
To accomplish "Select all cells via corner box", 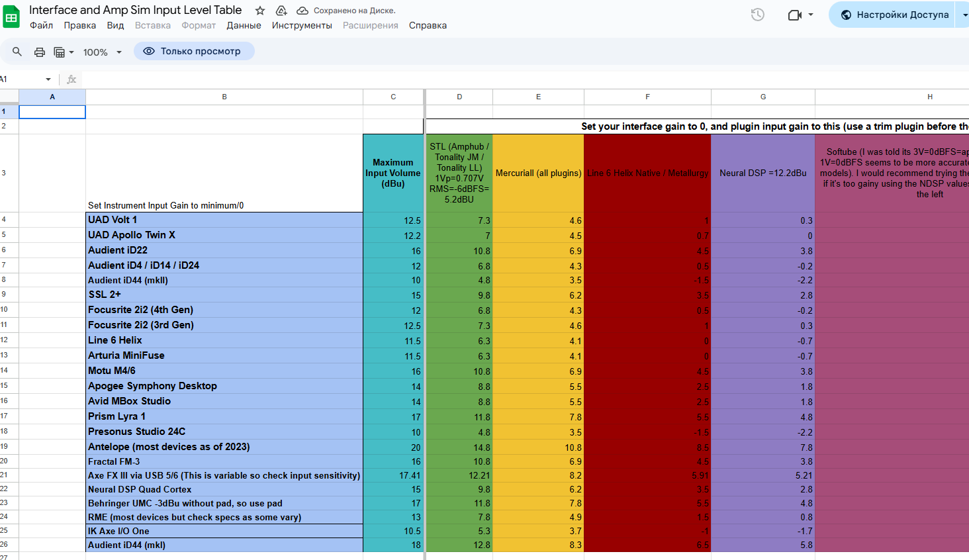I will click(9, 97).
